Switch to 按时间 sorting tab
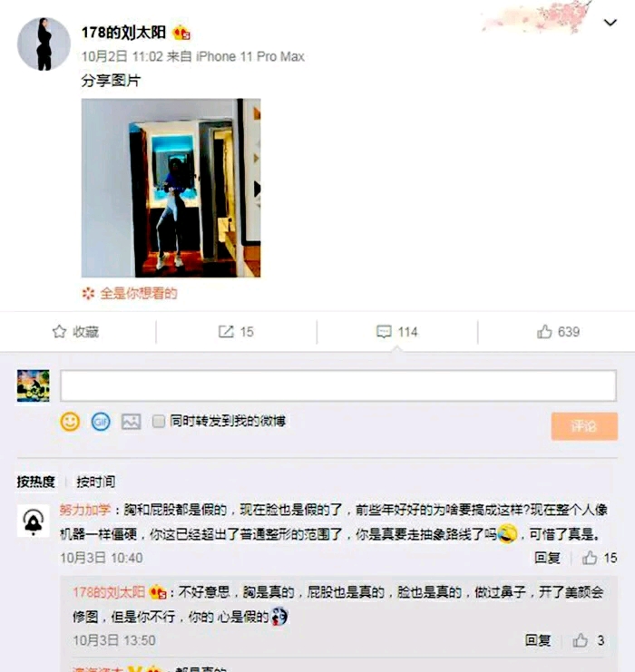Screen dimensions: 635x672 (x=95, y=482)
